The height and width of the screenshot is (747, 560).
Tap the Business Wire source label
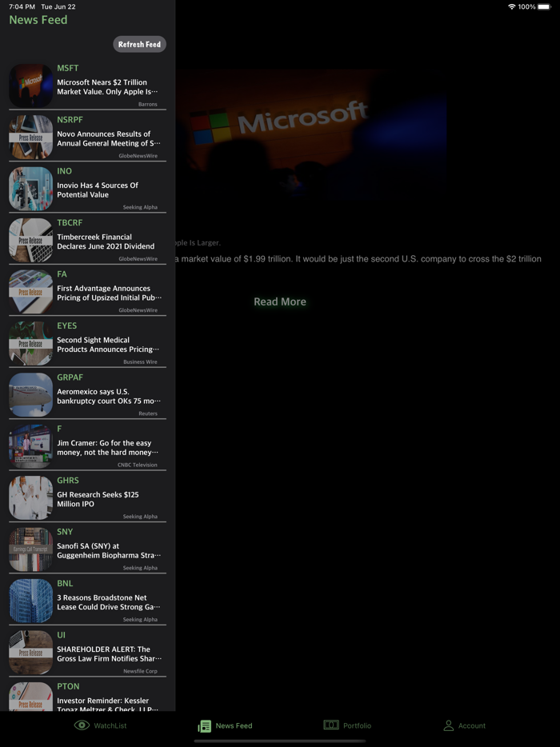pos(140,362)
